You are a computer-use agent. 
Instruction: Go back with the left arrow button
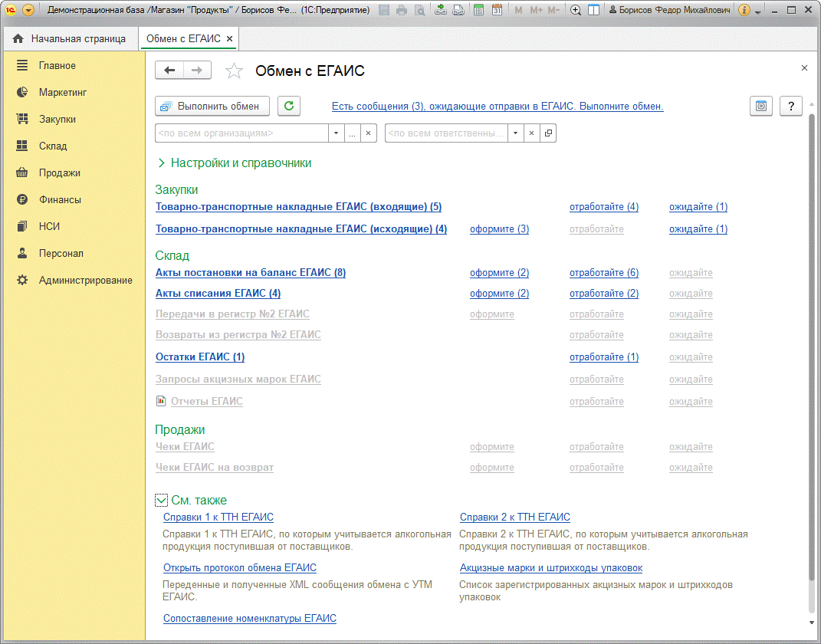[169, 71]
